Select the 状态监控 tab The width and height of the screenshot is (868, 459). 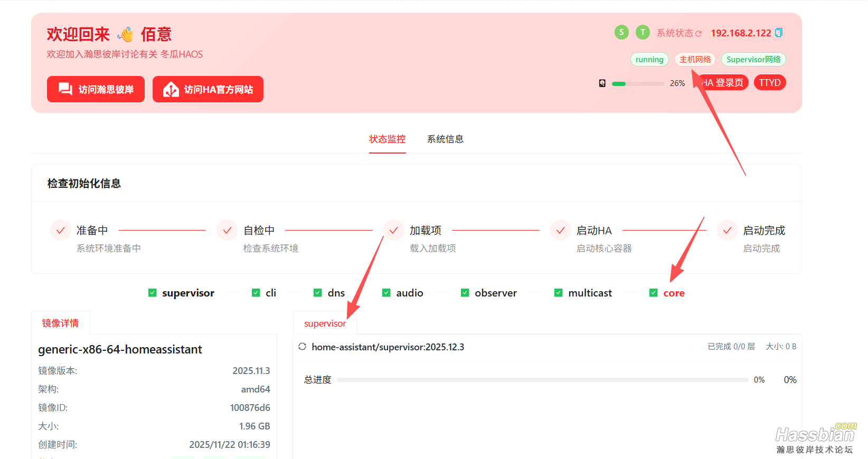tap(387, 139)
